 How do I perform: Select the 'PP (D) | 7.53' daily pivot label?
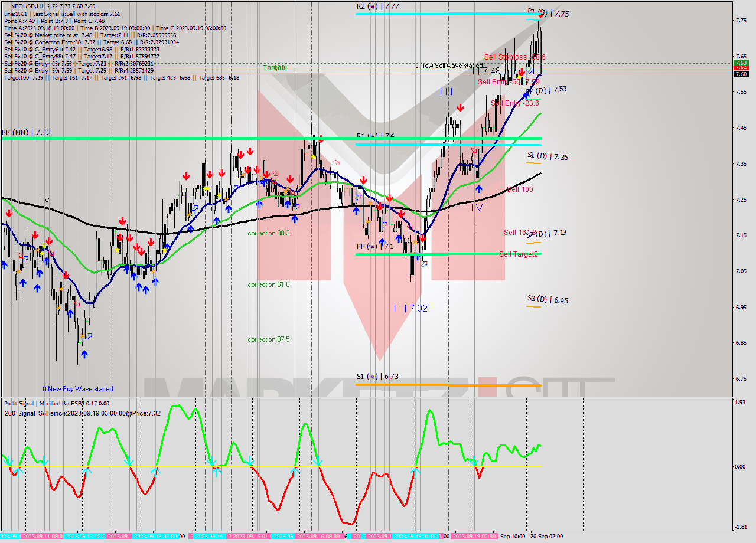(x=546, y=90)
